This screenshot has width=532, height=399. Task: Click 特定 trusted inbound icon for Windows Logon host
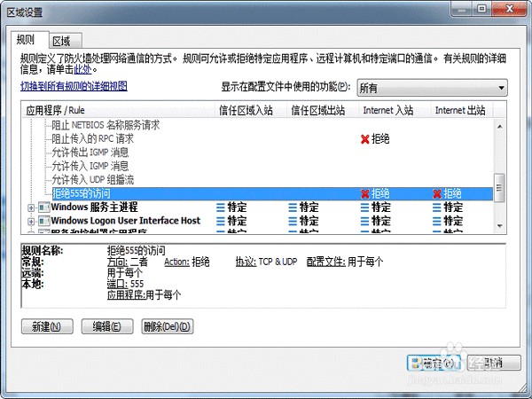pyautogui.click(x=221, y=221)
